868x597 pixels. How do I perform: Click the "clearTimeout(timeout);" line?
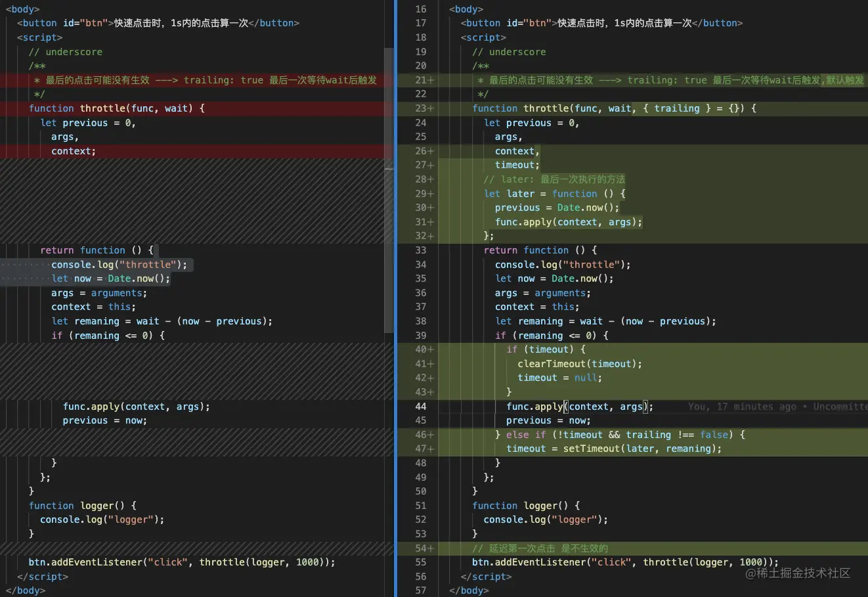(580, 364)
